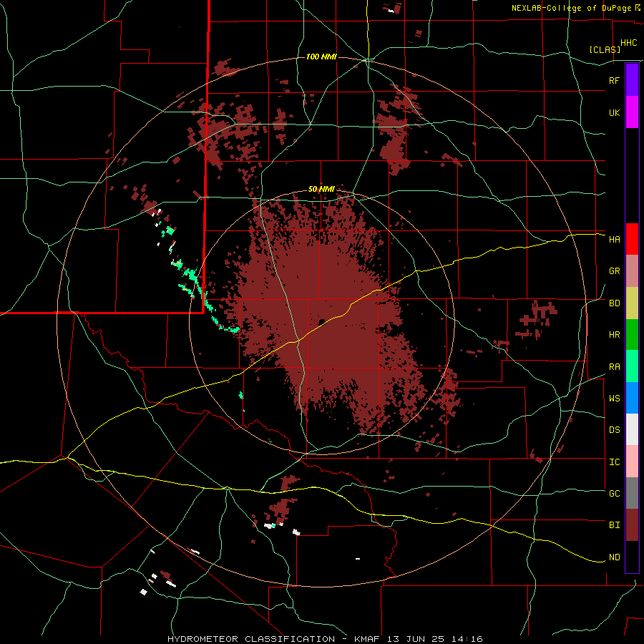Click the magenta UK legend color swatch

click(632, 112)
